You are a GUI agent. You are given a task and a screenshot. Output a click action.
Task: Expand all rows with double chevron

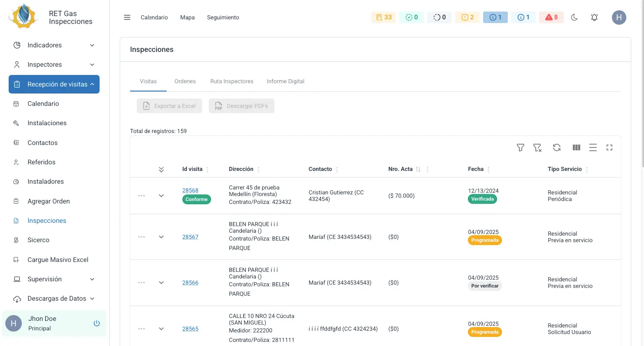click(161, 169)
